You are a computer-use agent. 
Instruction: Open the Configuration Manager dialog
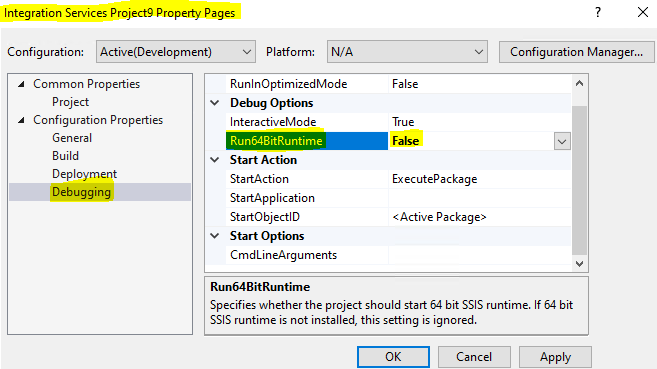576,52
